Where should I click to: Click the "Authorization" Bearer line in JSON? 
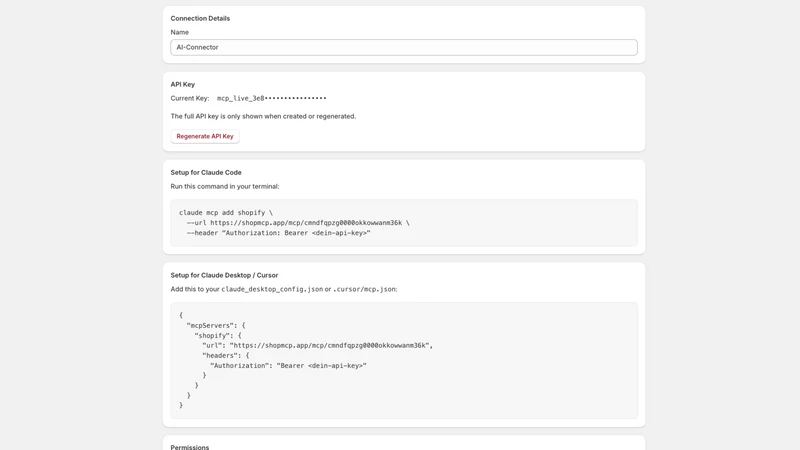click(288, 366)
